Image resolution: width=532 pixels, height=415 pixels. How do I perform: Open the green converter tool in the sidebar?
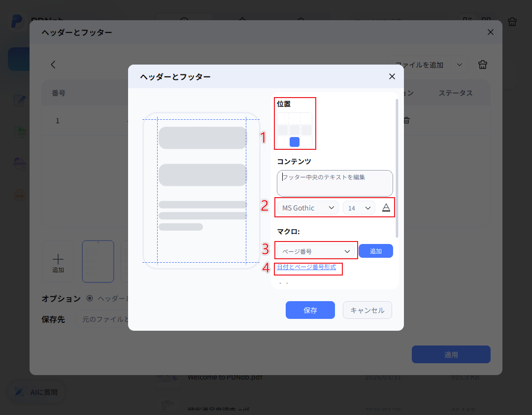(20, 131)
